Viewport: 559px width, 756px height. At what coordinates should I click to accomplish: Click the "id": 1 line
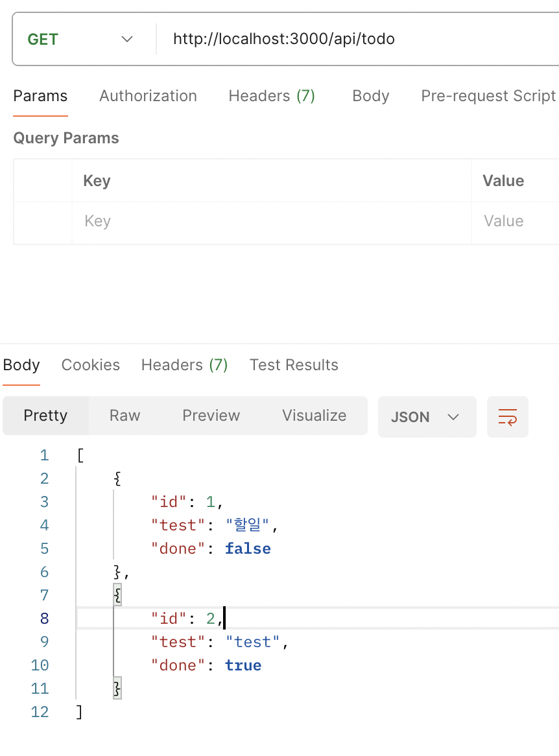point(187,502)
